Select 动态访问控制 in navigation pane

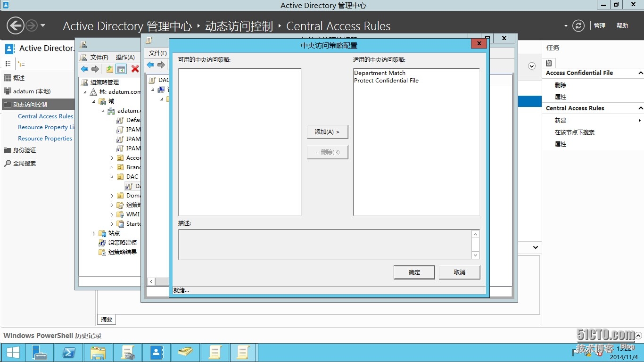[37, 105]
